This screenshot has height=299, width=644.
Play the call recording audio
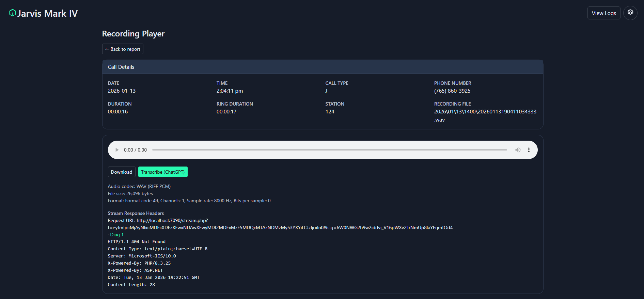[117, 150]
